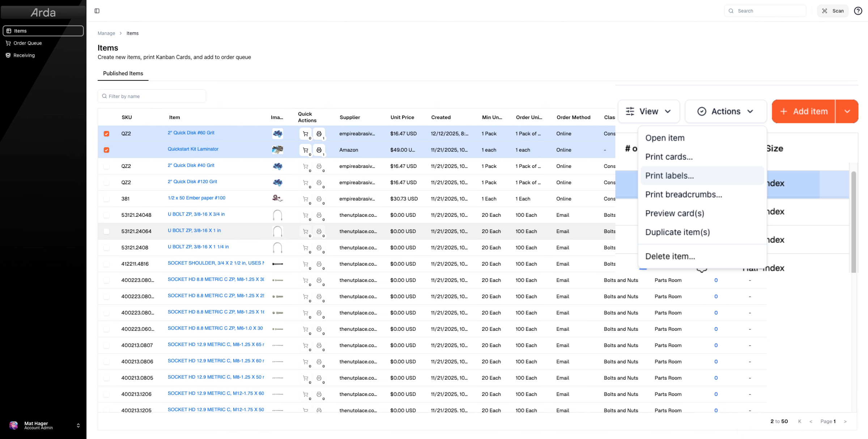Click the Add item button
The height and width of the screenshot is (439, 868).
click(x=803, y=111)
